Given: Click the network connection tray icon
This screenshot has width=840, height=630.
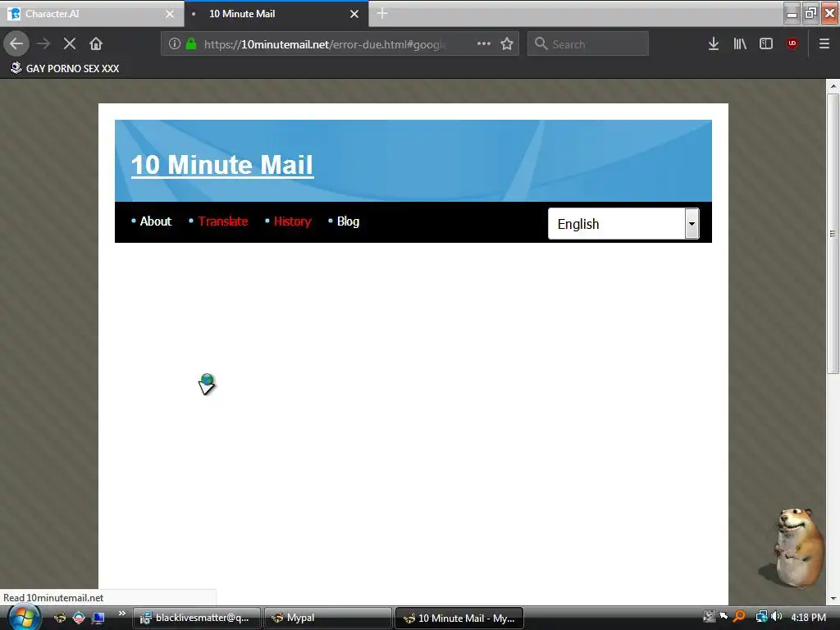Looking at the screenshot, I should coord(761,617).
